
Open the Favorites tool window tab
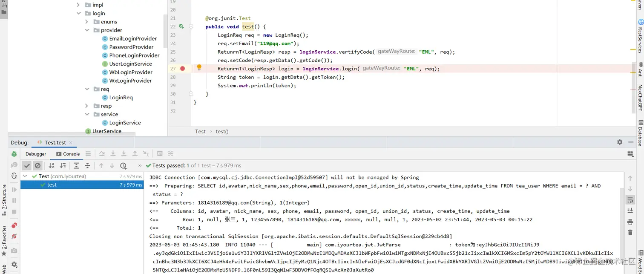pyautogui.click(x=4, y=241)
